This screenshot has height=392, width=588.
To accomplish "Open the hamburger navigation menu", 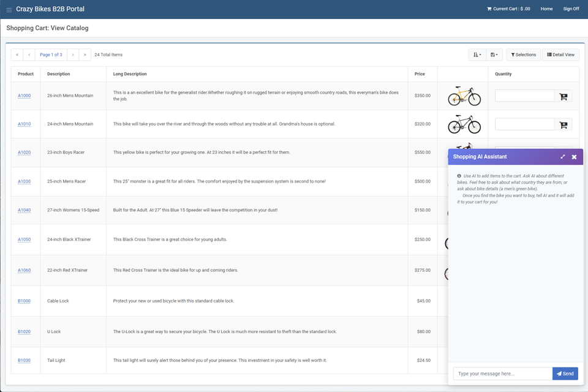I will click(8, 8).
